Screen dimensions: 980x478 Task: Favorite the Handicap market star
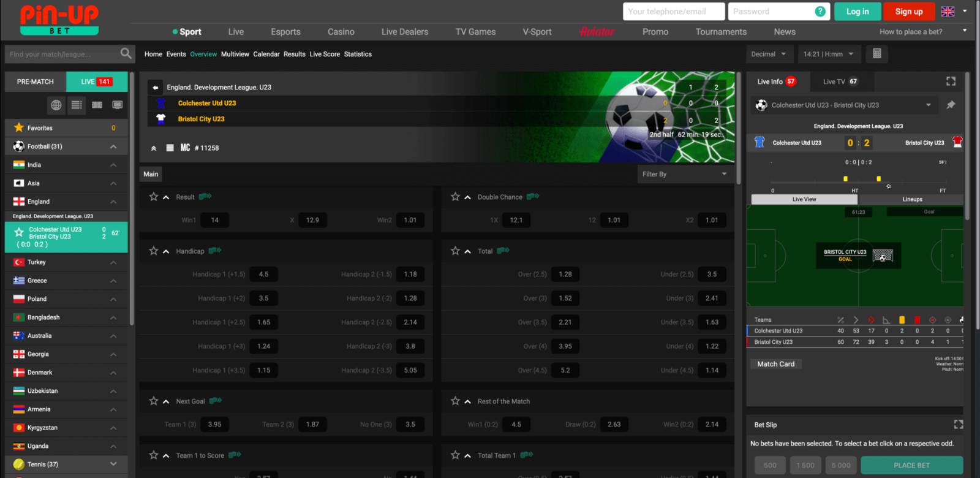pyautogui.click(x=154, y=251)
